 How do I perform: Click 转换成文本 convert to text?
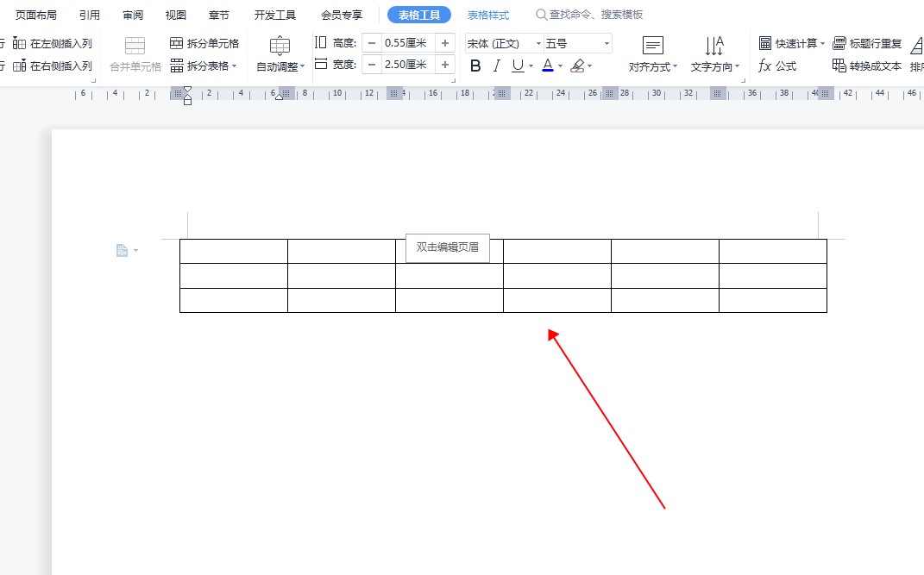coord(867,66)
